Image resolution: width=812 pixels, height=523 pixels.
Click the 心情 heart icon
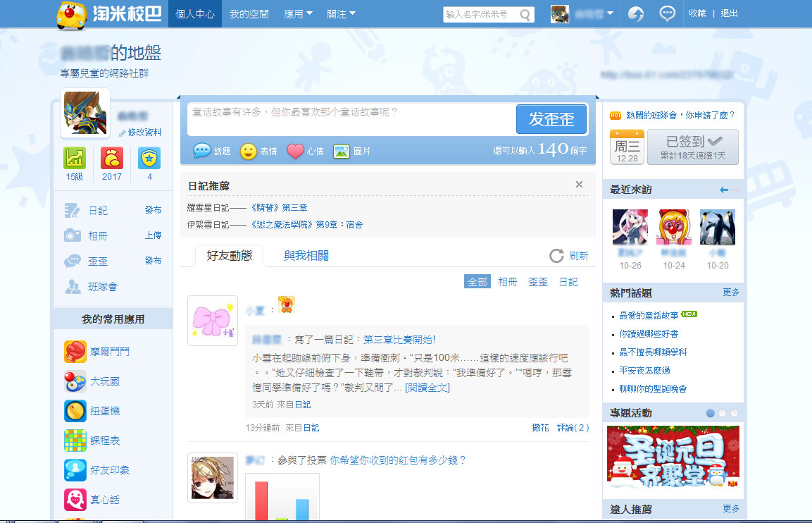point(295,151)
